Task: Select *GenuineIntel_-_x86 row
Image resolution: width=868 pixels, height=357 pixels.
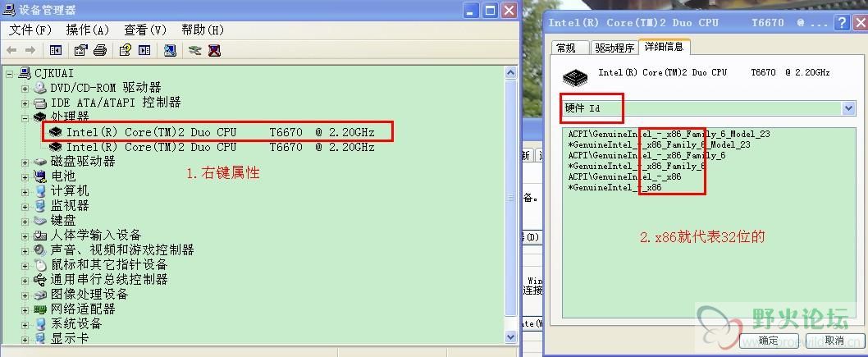Action: coord(615,188)
